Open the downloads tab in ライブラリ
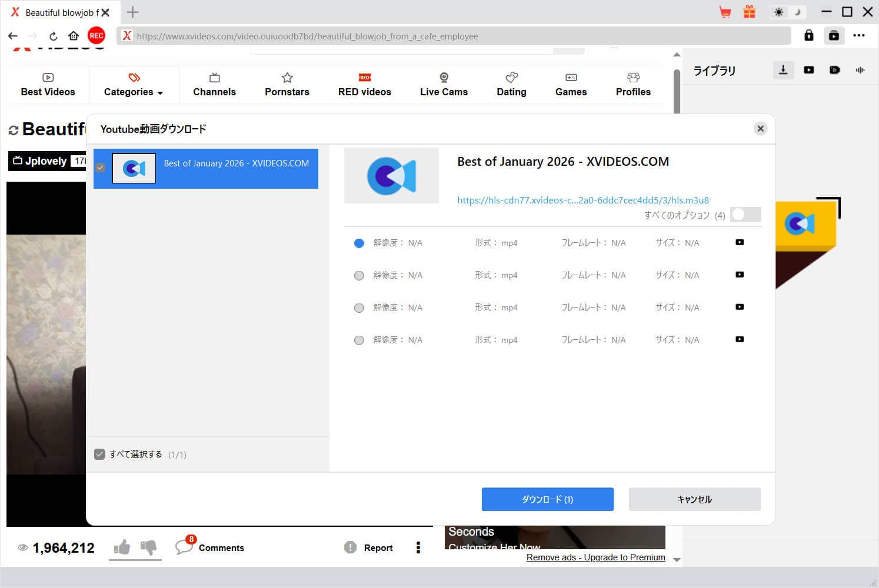The height and width of the screenshot is (588, 879). click(x=783, y=70)
